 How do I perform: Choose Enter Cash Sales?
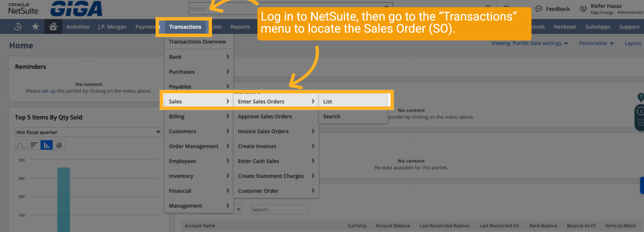coord(276,161)
